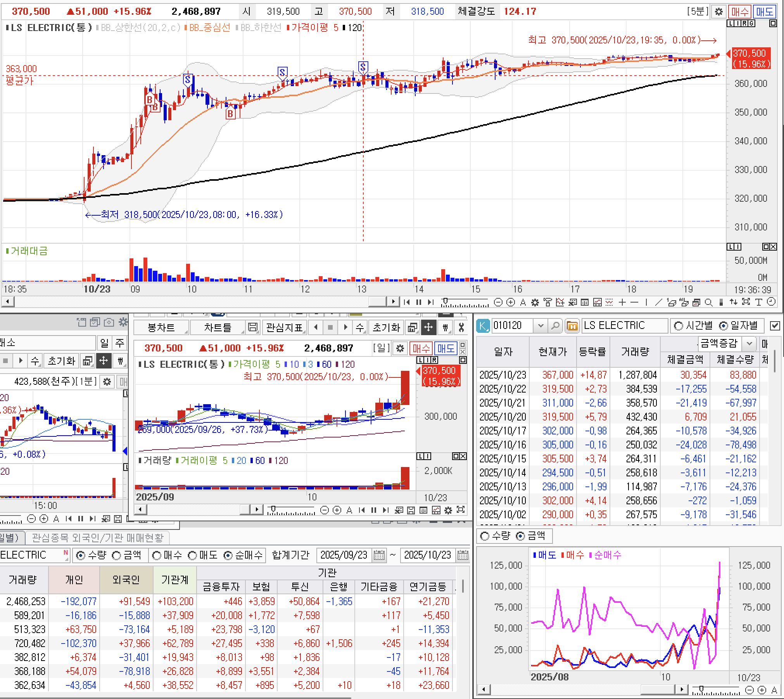Image resolution: width=784 pixels, height=699 pixels.
Task: Open calendar picker for date 2025/09/23
Action: [379, 555]
